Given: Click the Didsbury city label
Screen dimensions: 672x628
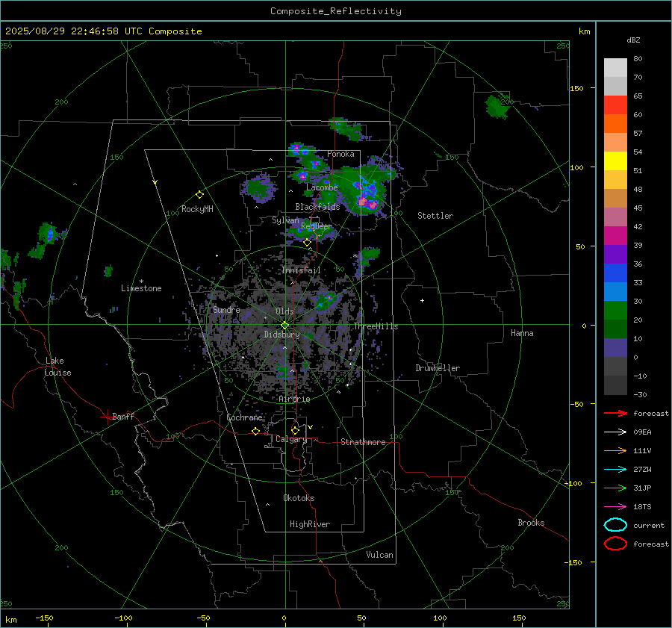Looking at the screenshot, I should (281, 335).
